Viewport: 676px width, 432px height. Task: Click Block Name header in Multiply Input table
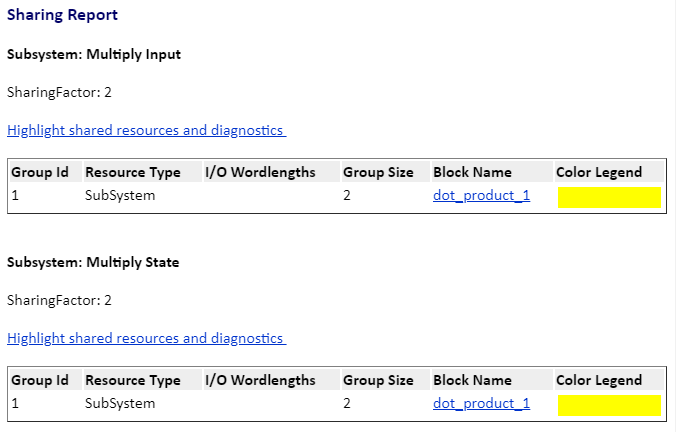(472, 172)
